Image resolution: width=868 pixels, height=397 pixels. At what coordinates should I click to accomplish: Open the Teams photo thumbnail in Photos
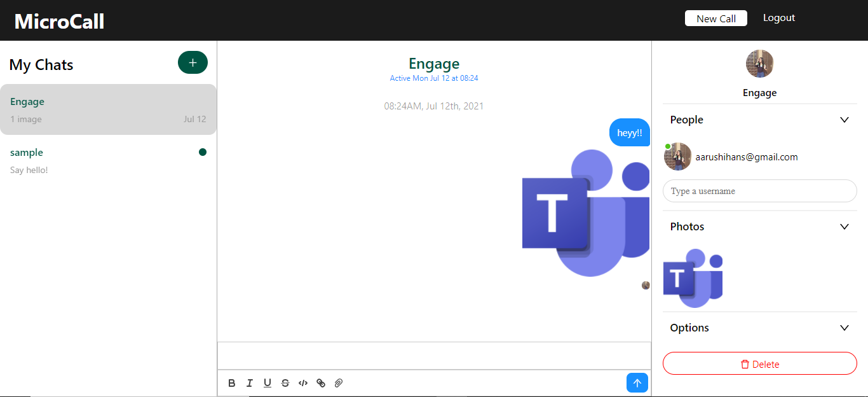(693, 278)
